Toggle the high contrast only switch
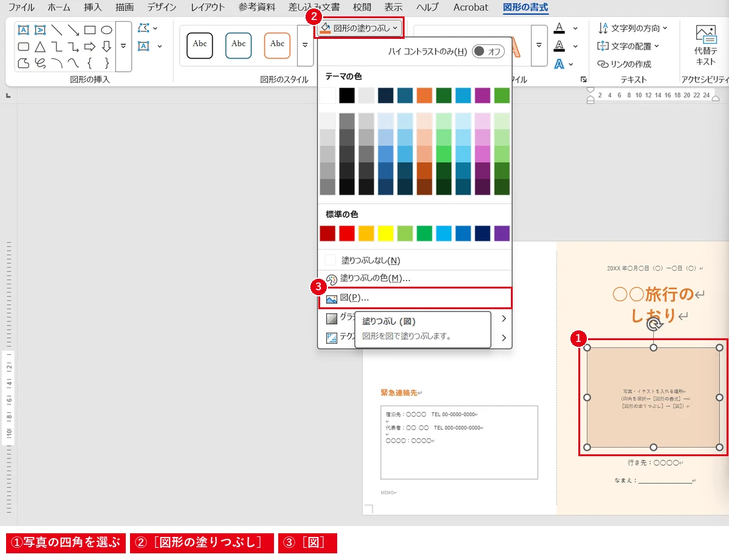The width and height of the screenshot is (729, 560). click(x=488, y=52)
